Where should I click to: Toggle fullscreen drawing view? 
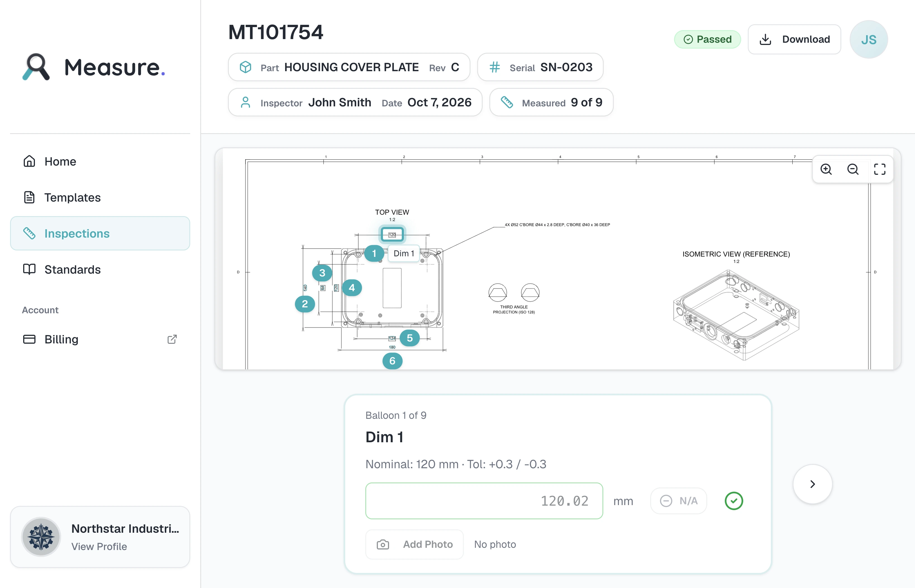pyautogui.click(x=880, y=169)
